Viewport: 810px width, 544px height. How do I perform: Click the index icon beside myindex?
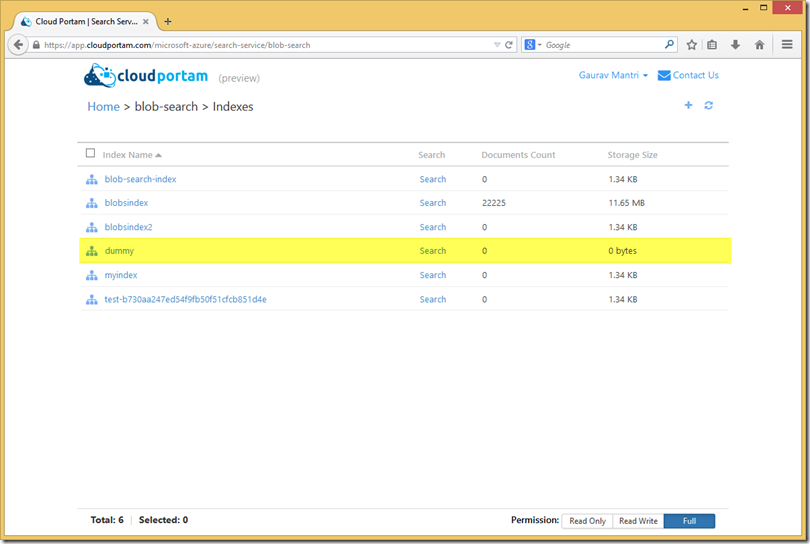pyautogui.click(x=92, y=275)
